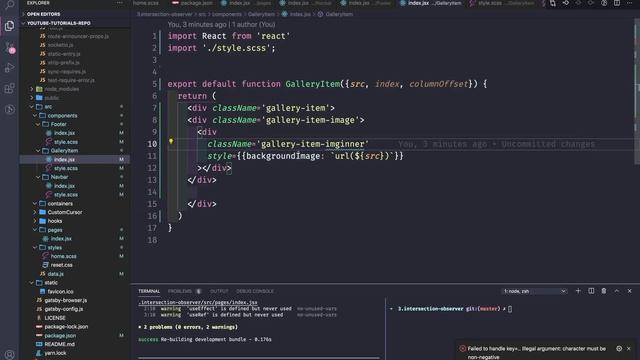640x360 pixels.
Task: Open the Explorer more actions ellipsis
Action: (x=119, y=3)
